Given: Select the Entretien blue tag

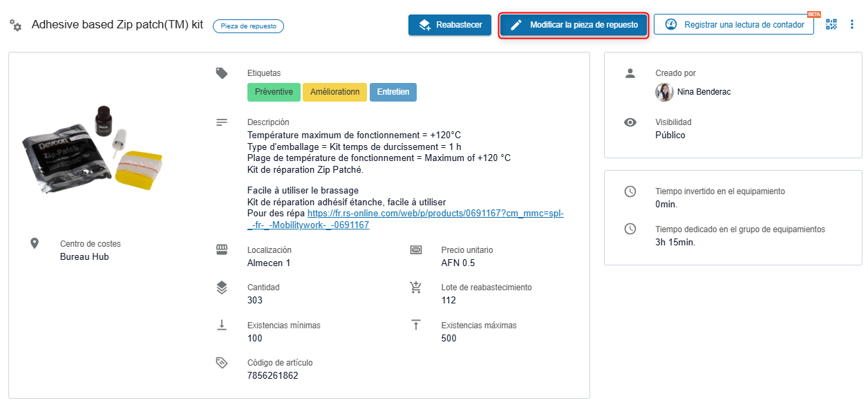Looking at the screenshot, I should 393,92.
